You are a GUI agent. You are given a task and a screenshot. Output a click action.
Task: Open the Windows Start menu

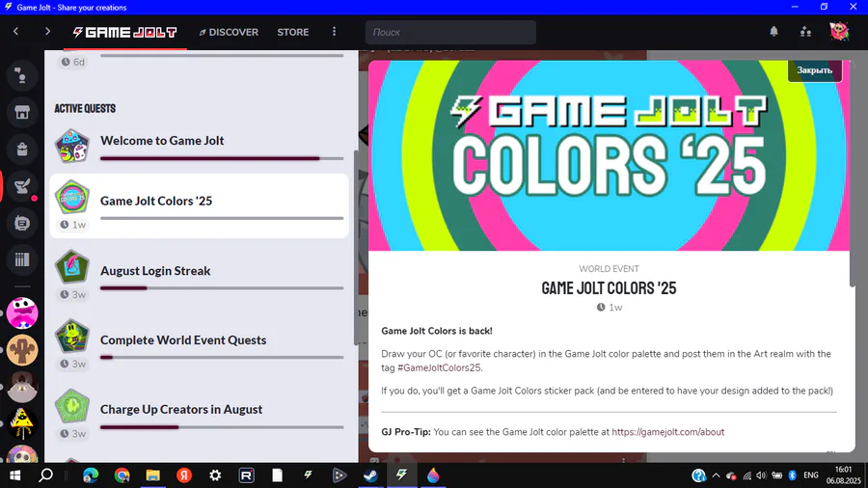(x=14, y=475)
